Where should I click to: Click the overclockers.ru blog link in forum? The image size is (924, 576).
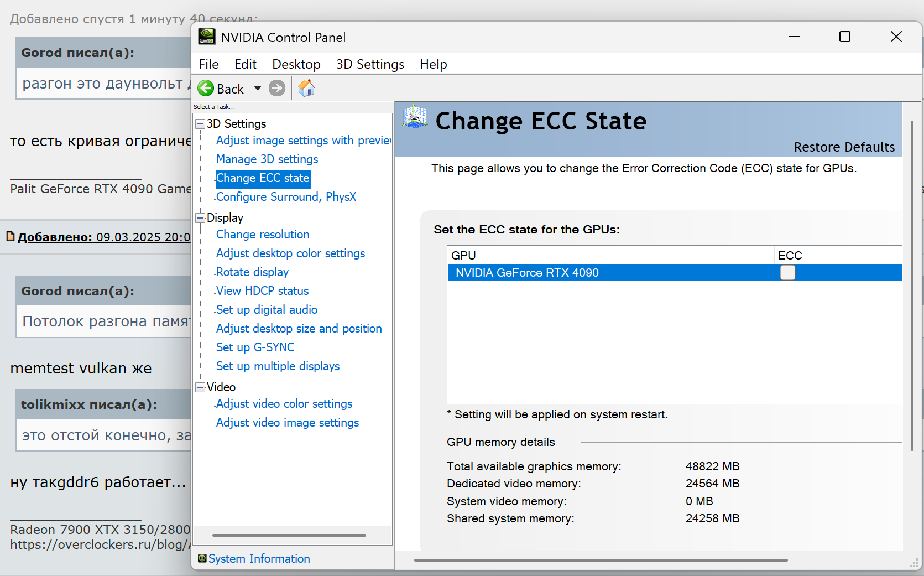tap(100, 544)
